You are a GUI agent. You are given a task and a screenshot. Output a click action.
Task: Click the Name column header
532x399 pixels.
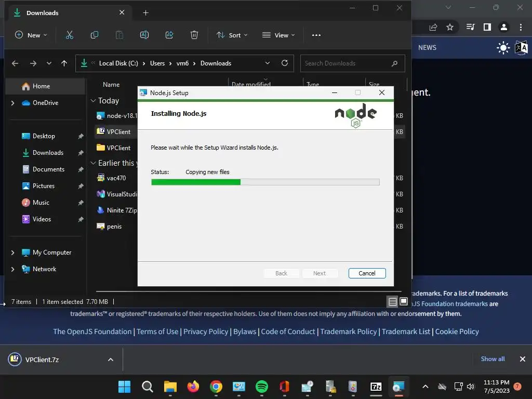[x=111, y=85]
